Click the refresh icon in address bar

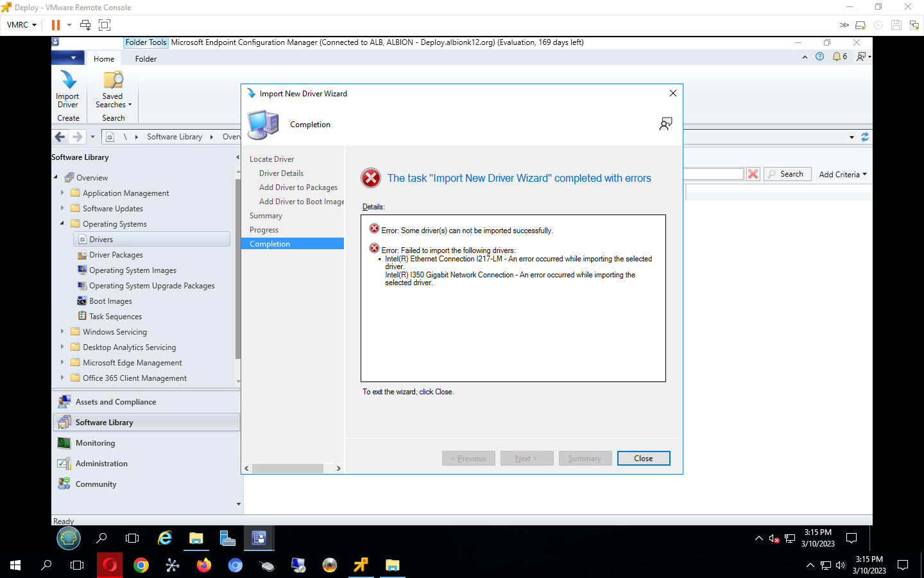864,137
